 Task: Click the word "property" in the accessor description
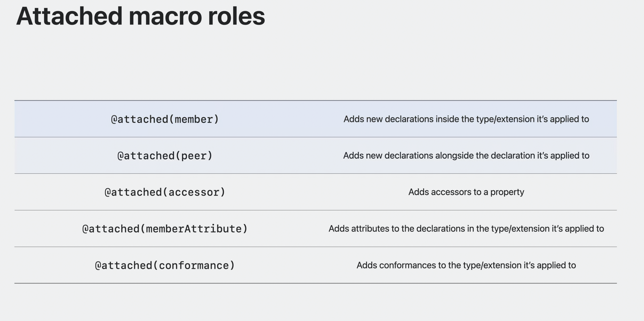pos(507,192)
